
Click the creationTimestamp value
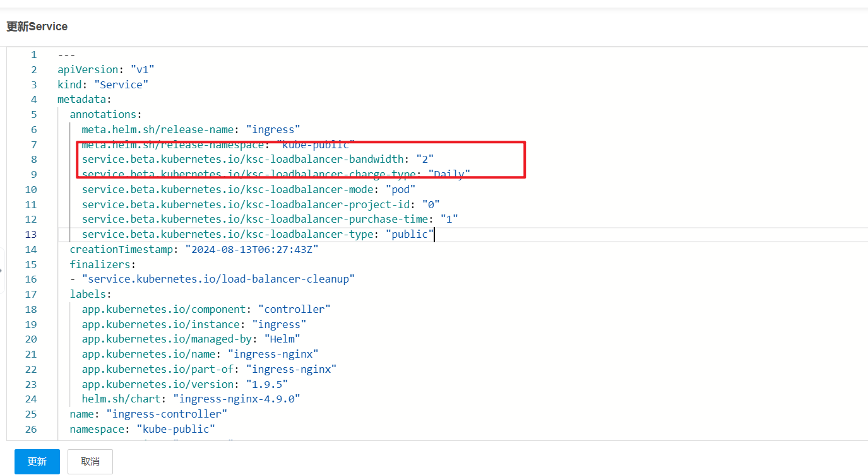[251, 250]
